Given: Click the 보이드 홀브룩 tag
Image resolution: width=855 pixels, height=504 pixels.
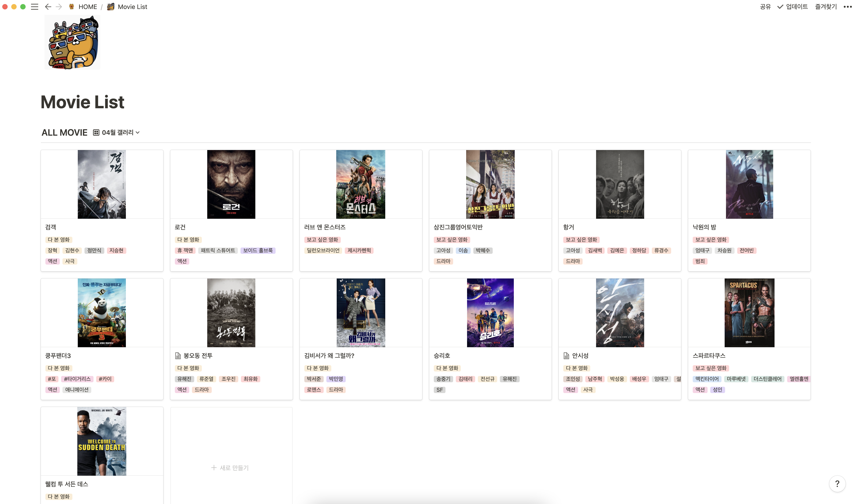Looking at the screenshot, I should point(258,250).
